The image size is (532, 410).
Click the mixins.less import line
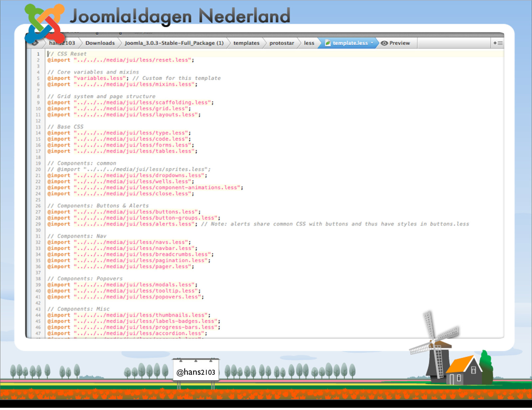click(122, 84)
